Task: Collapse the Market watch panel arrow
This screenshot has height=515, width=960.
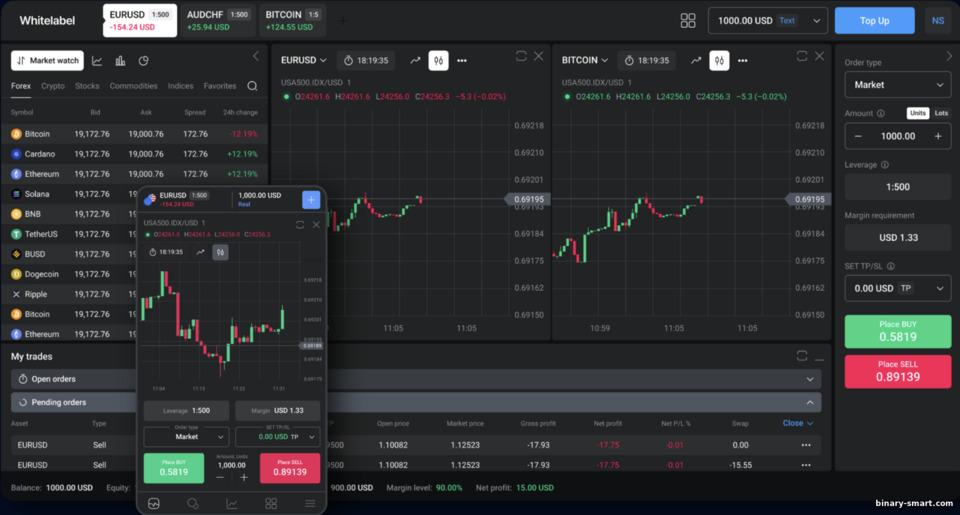Action: click(256, 56)
